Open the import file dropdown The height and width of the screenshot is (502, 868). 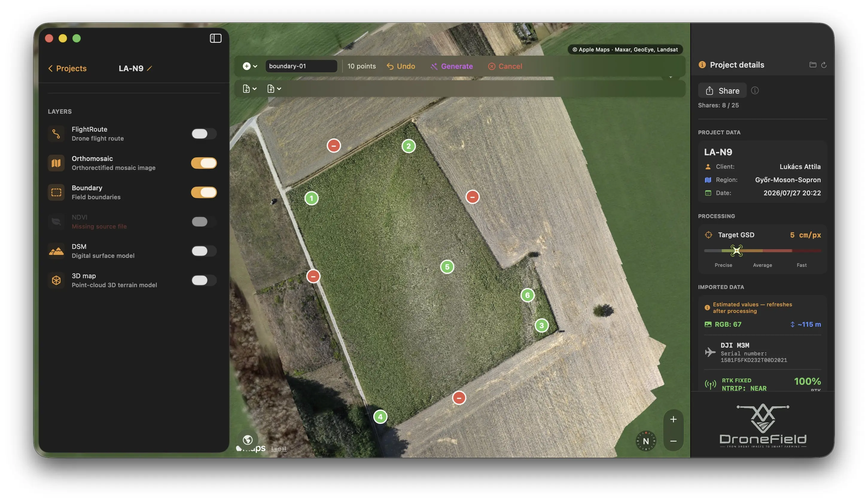point(250,89)
